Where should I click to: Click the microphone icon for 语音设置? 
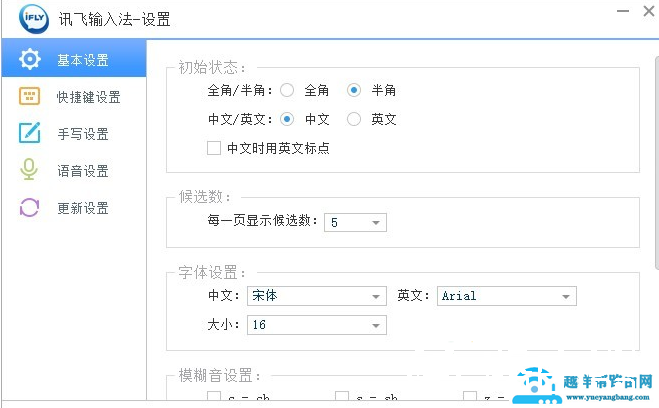(29, 169)
